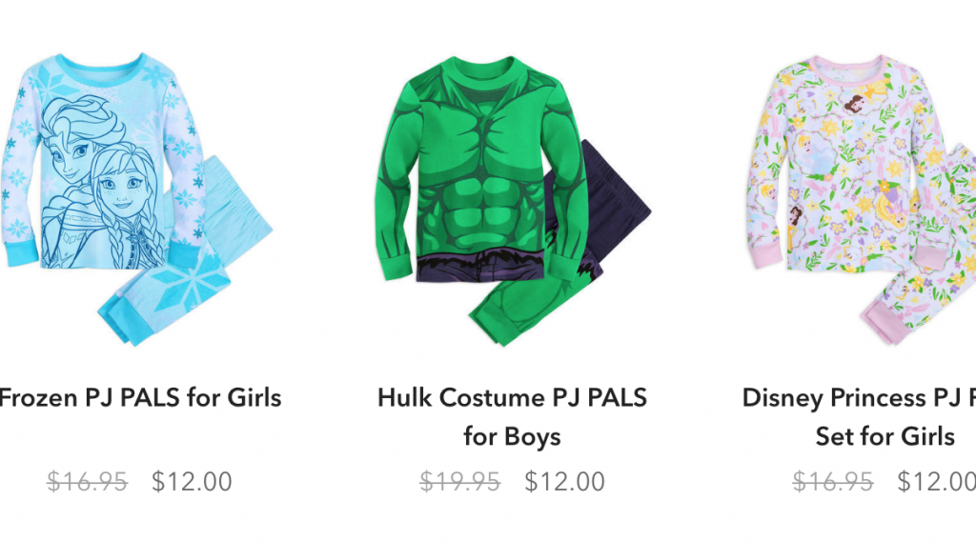Select the light blue snowflake Frozen pajama pants

[187, 255]
